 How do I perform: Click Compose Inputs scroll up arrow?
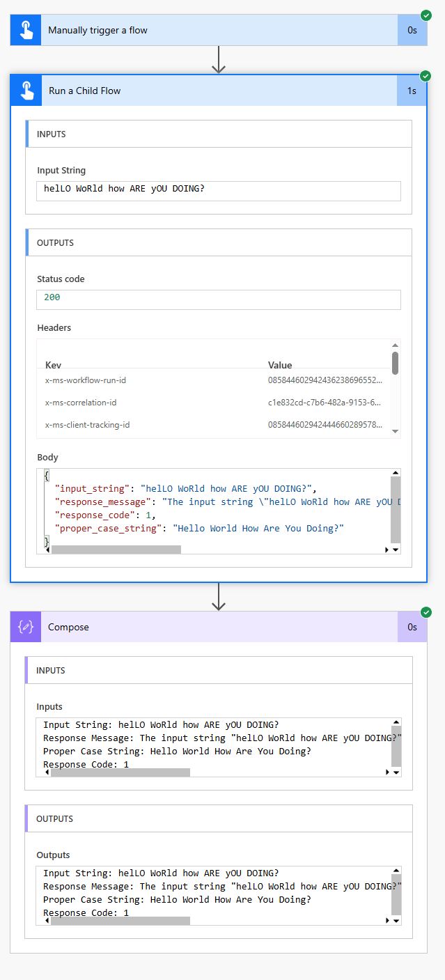tap(396, 722)
